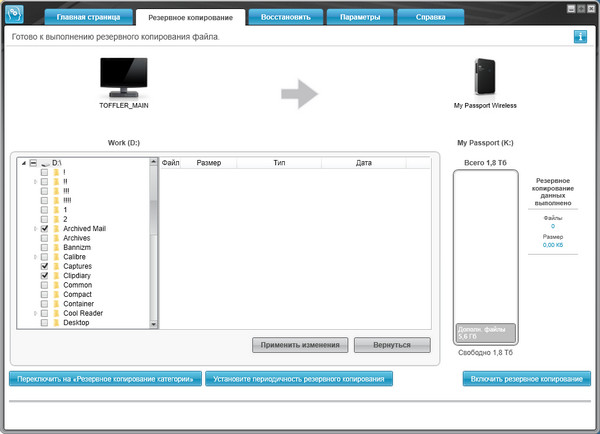Click the Captures folder icon
The width and height of the screenshot is (600, 434).
click(x=56, y=267)
